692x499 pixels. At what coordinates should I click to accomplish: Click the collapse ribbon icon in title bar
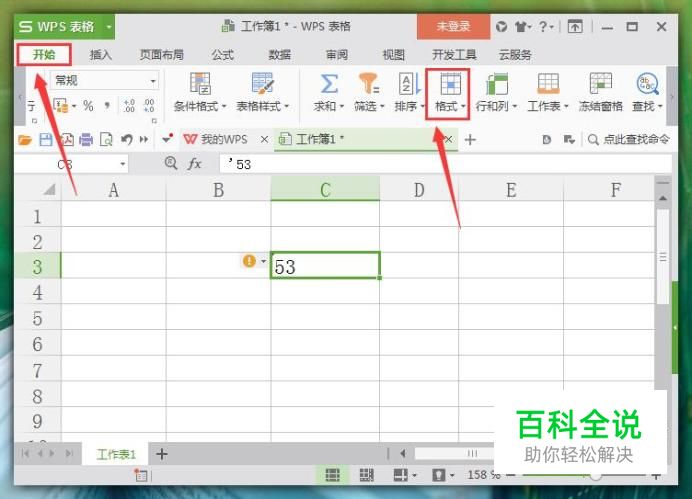coord(575,27)
